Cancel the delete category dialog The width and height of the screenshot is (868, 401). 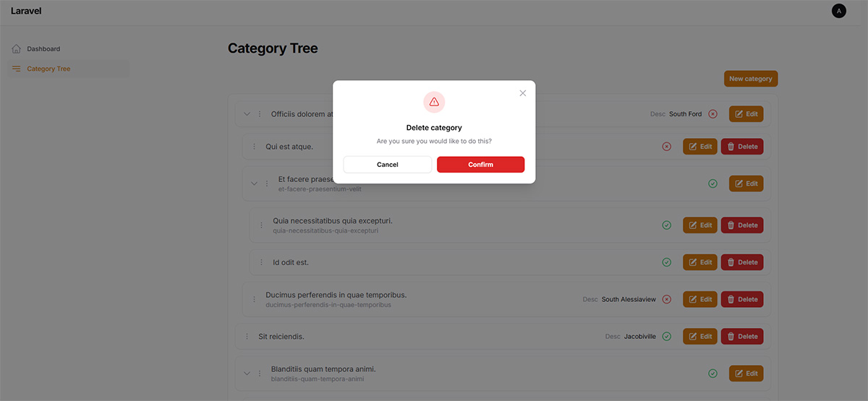(x=388, y=165)
